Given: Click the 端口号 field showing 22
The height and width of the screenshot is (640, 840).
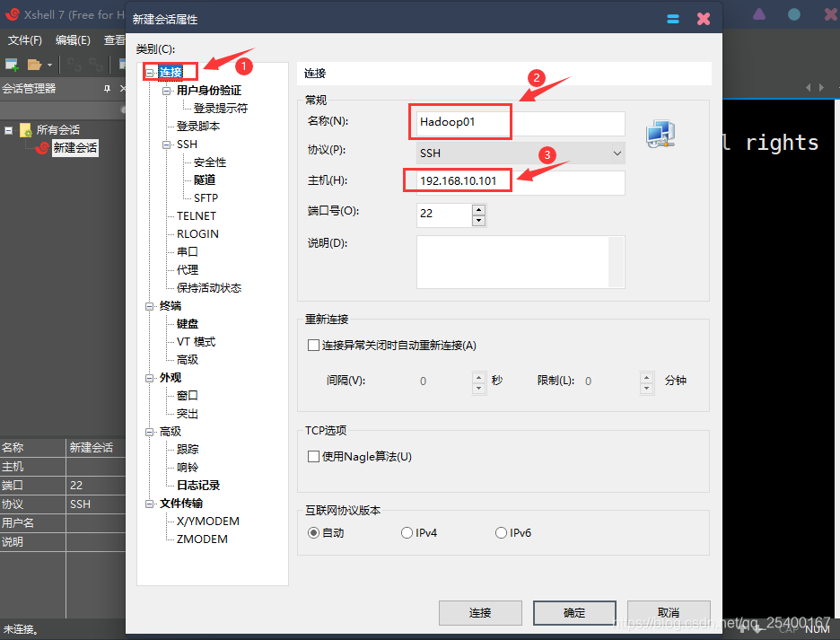Looking at the screenshot, I should pos(444,215).
